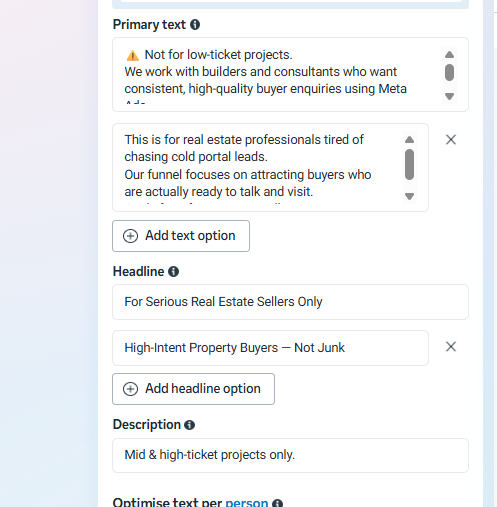The image size is (497, 507).
Task: Edit the 'High-Intent Property Buyers' headline field
Action: (x=270, y=348)
